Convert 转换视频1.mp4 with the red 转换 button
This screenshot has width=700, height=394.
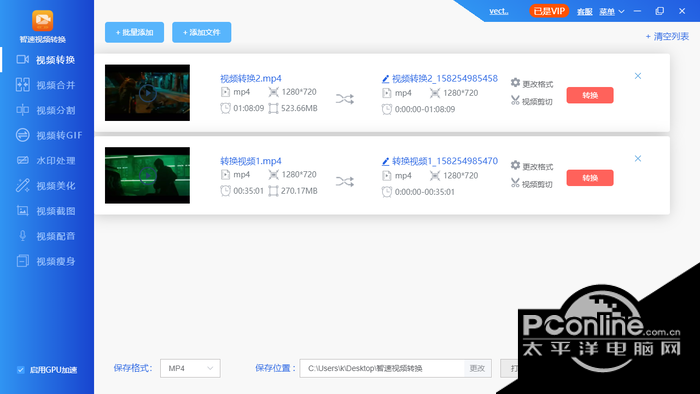590,178
